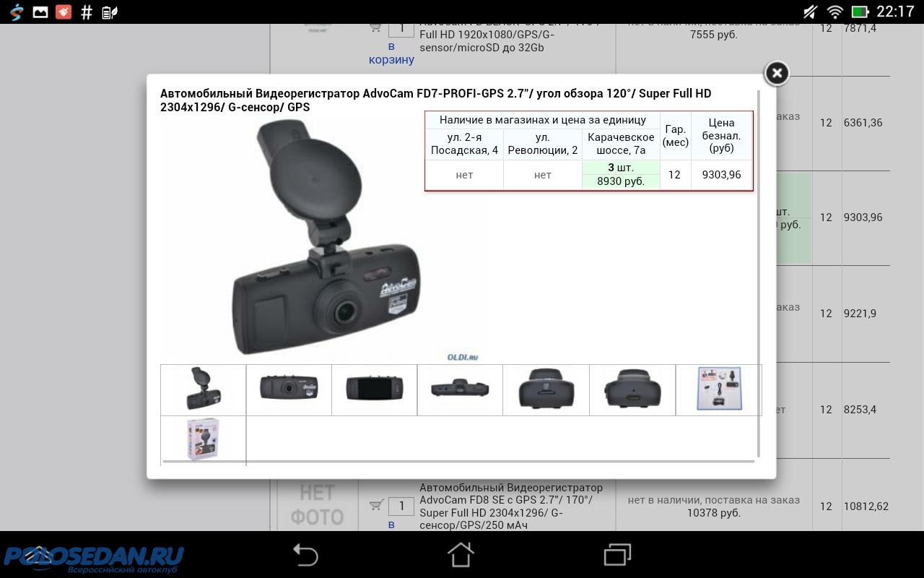Screen dimensions: 924x578
Task: Show the accessories kit thumbnail
Action: point(718,389)
